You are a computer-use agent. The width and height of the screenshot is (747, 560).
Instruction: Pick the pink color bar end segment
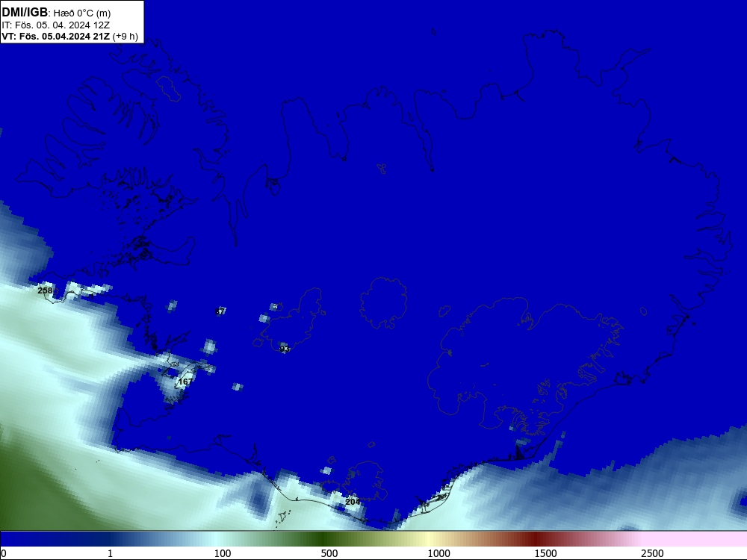point(695,539)
